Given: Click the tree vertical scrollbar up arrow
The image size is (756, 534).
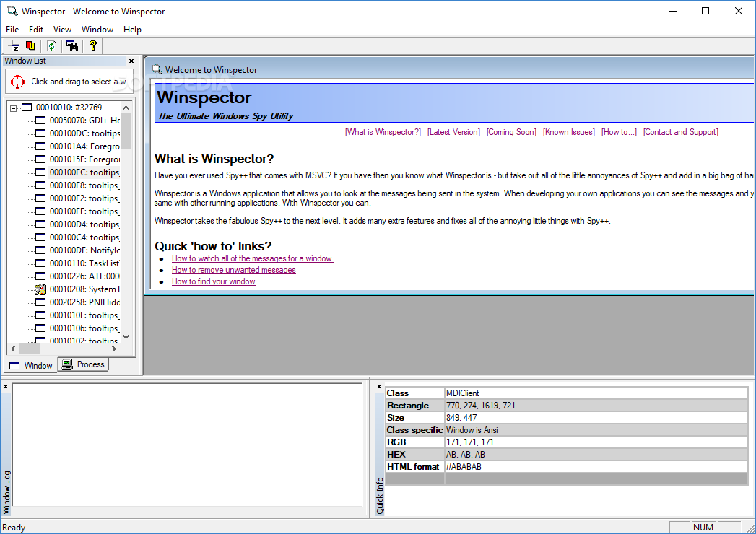Looking at the screenshot, I should pyautogui.click(x=126, y=108).
